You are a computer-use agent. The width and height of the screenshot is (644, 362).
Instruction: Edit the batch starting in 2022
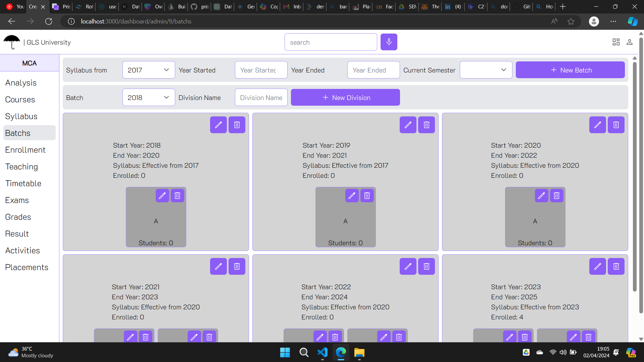(408, 266)
